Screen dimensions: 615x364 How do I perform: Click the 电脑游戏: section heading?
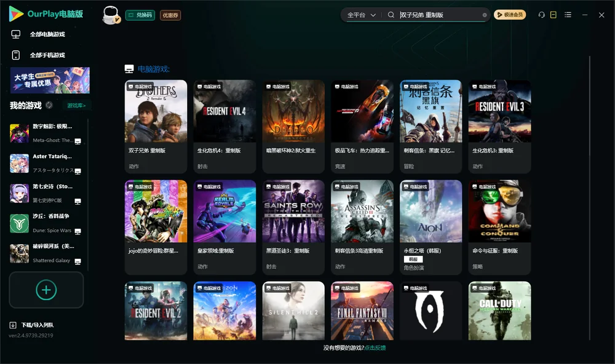click(153, 69)
